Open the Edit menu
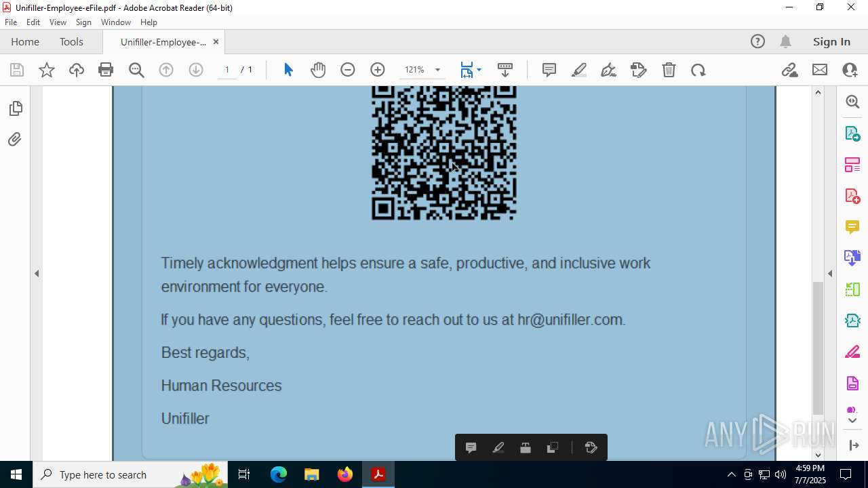The width and height of the screenshot is (868, 488). click(x=33, y=22)
